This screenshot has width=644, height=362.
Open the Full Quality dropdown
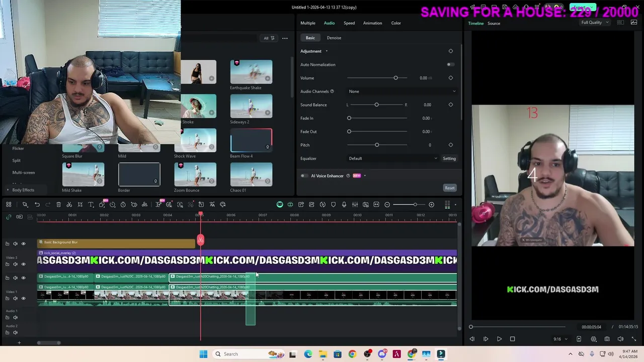point(595,23)
